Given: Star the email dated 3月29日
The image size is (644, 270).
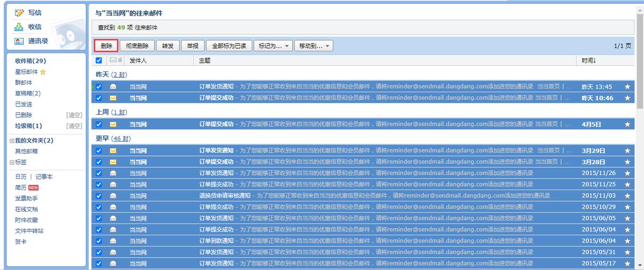Looking at the screenshot, I should [x=627, y=151].
